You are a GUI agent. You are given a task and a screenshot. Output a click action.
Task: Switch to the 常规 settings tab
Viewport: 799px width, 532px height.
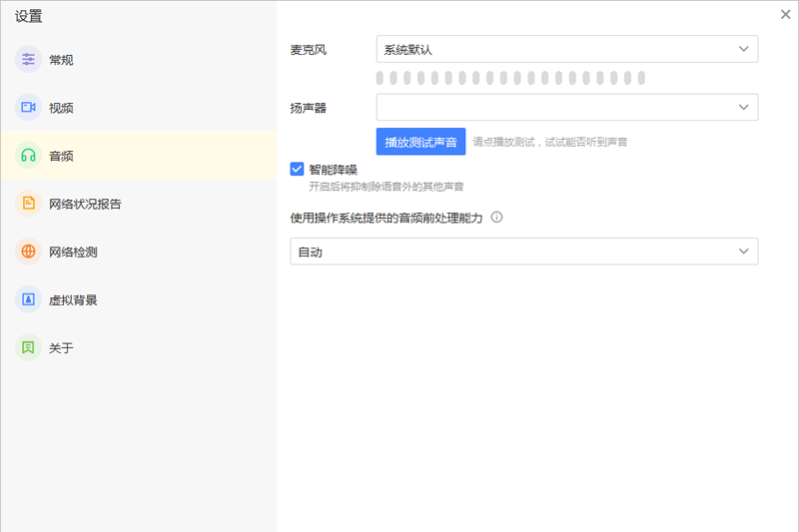point(61,60)
